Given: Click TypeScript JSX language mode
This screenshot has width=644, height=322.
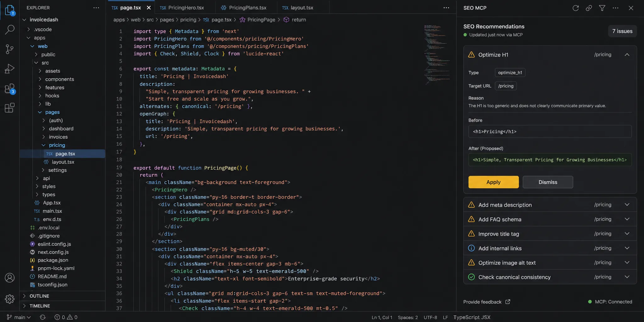Looking at the screenshot, I should coord(472,317).
